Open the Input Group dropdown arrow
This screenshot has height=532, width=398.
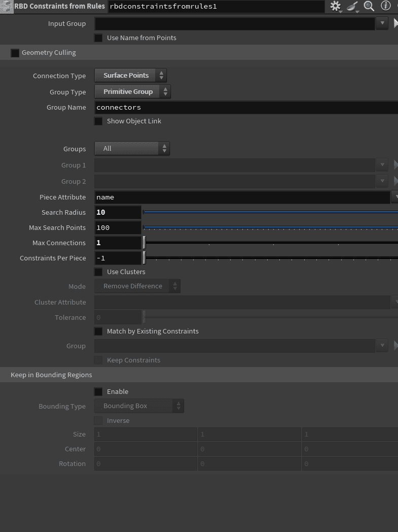[x=382, y=23]
